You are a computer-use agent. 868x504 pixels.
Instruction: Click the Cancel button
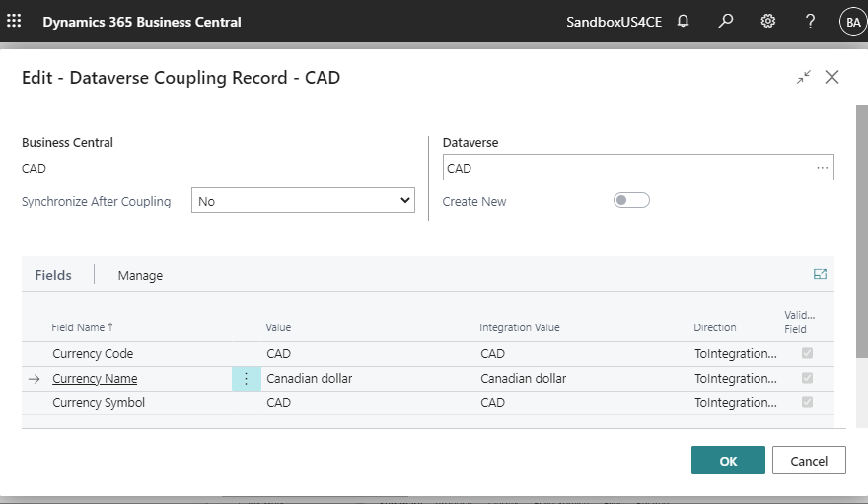[x=809, y=461]
